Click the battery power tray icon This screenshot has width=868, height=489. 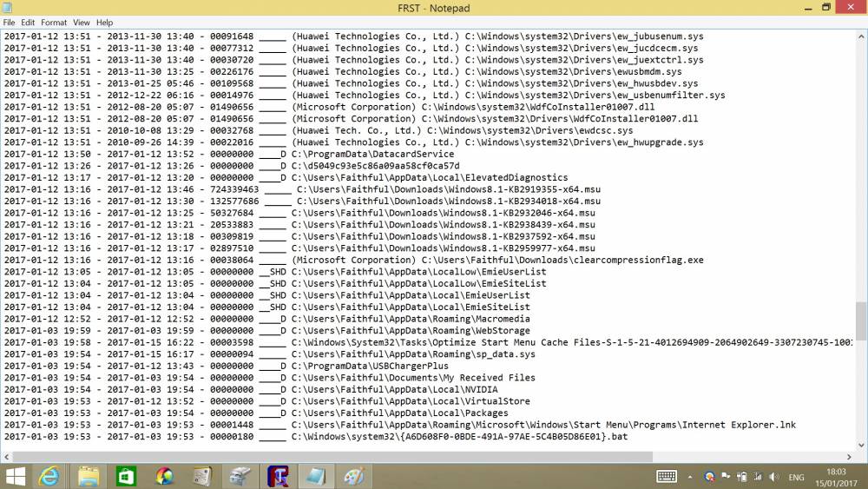click(742, 477)
